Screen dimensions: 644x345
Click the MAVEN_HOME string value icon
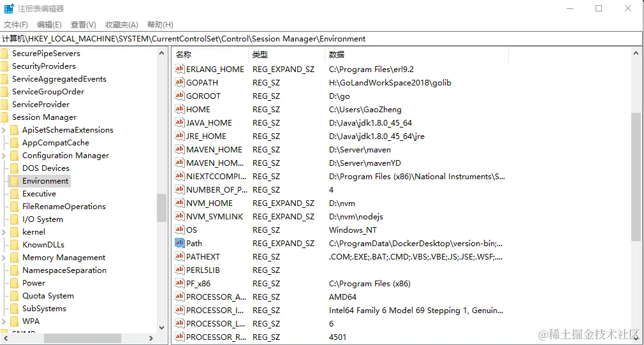(x=179, y=149)
